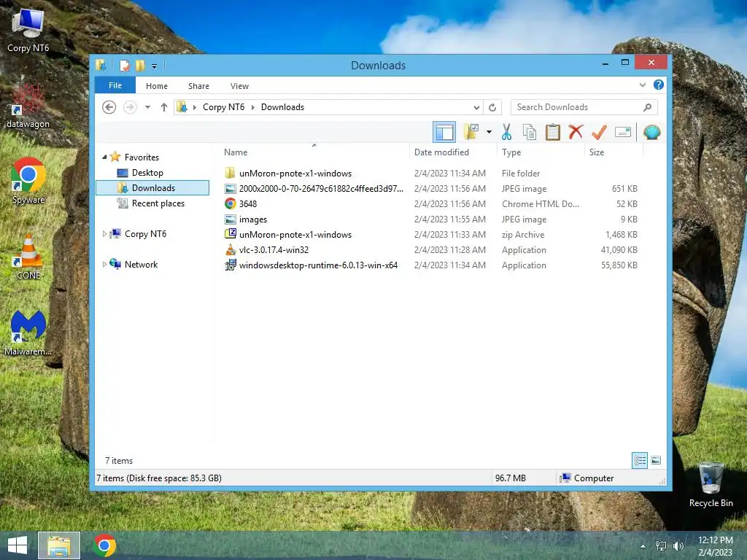Click the folder options icon in toolbar
The width and height of the screenshot is (747, 560).
pyautogui.click(x=471, y=132)
